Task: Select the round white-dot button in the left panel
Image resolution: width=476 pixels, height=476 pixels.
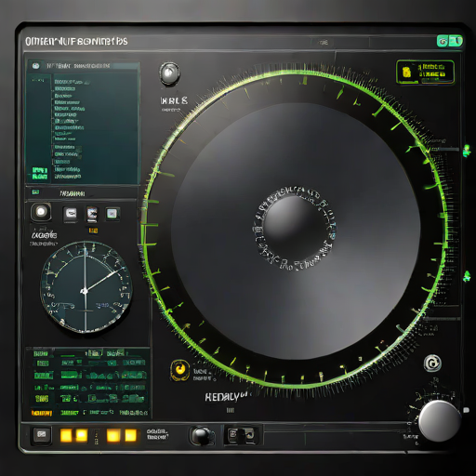Action: 41,213
